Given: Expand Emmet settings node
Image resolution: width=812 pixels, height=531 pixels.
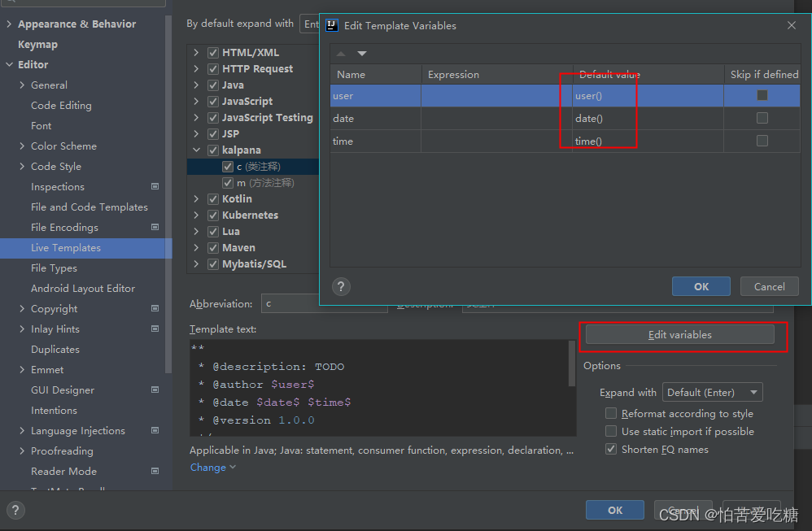Looking at the screenshot, I should pos(22,369).
